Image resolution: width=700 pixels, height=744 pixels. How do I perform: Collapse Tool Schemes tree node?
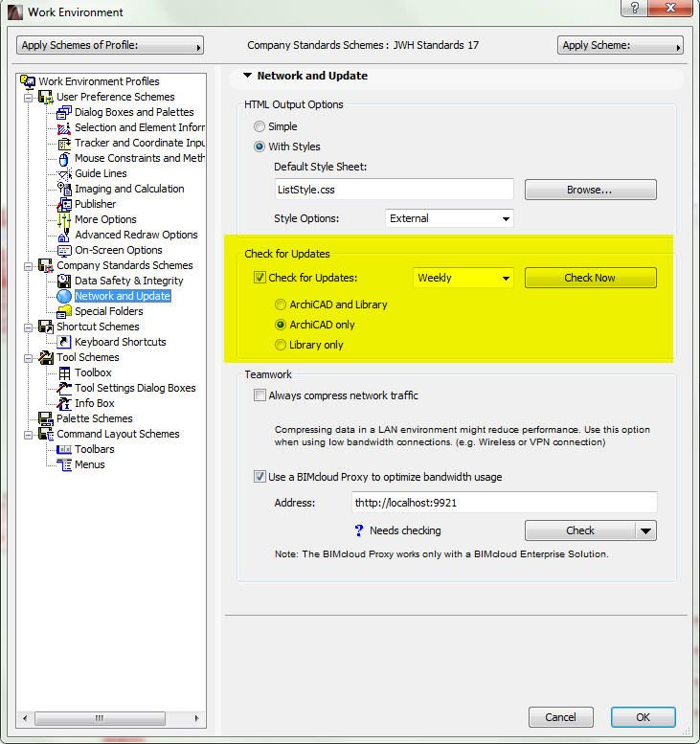click(x=29, y=358)
